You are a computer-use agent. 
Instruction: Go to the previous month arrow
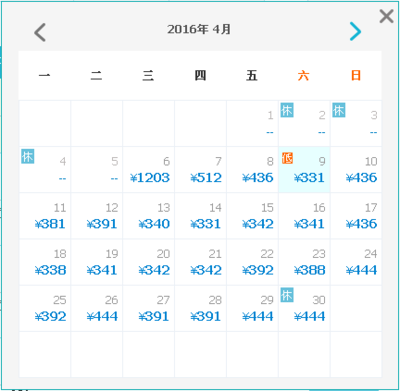pos(40,32)
